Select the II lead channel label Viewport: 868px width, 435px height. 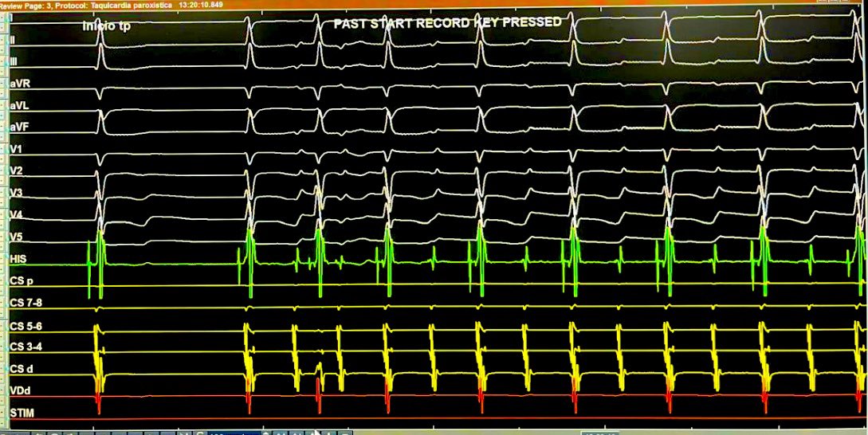pos(12,40)
